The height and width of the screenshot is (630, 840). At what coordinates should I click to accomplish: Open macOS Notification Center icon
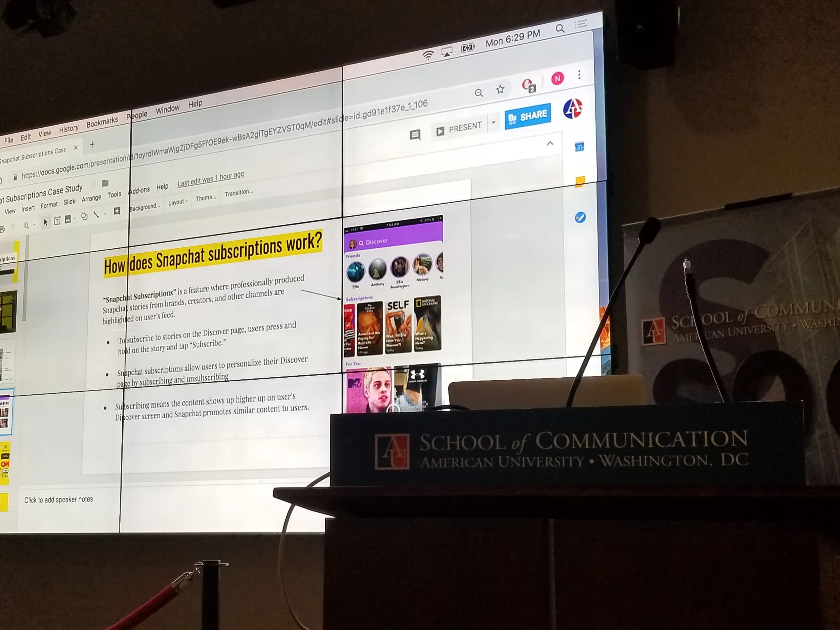pos(581,24)
